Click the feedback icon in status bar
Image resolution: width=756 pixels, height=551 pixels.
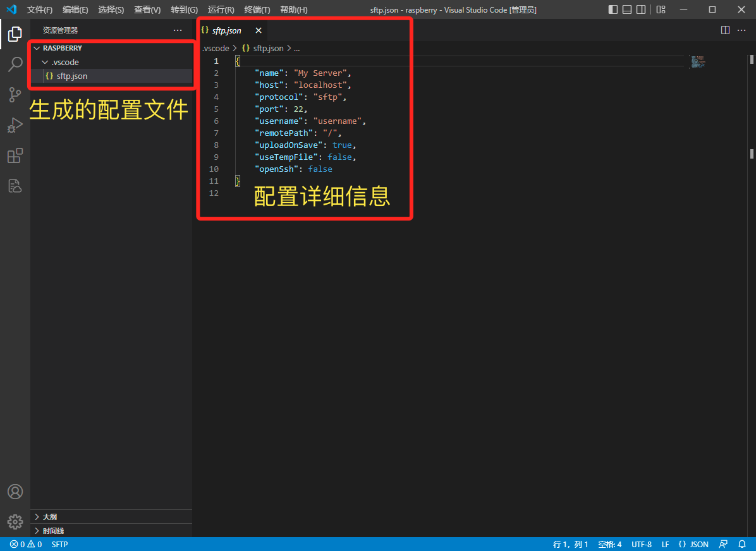(723, 544)
